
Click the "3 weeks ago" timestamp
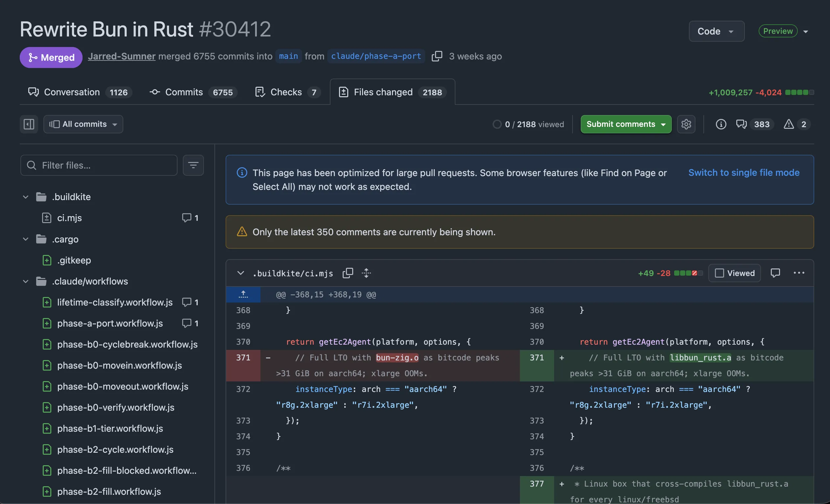tap(475, 56)
